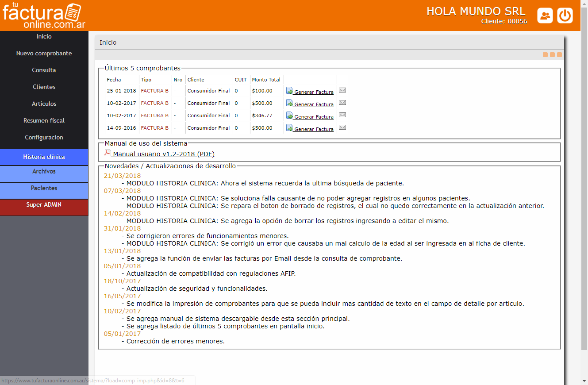Click the green invoice icon on the 14-09-2016 row
588x385 pixels.
pos(289,127)
